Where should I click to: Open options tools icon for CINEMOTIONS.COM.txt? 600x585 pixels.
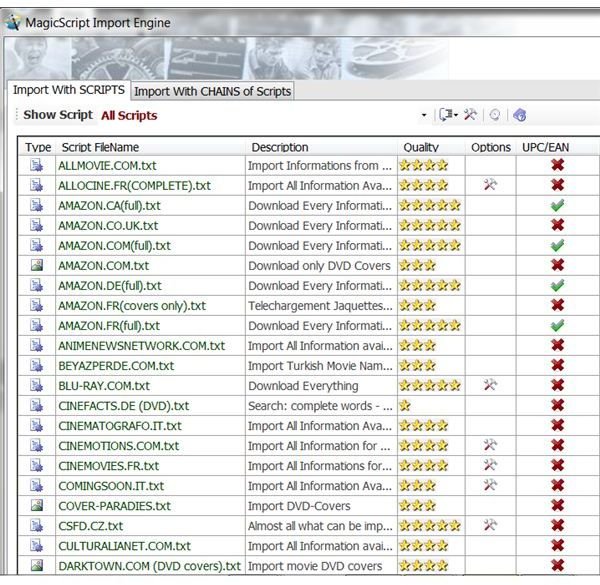490,445
